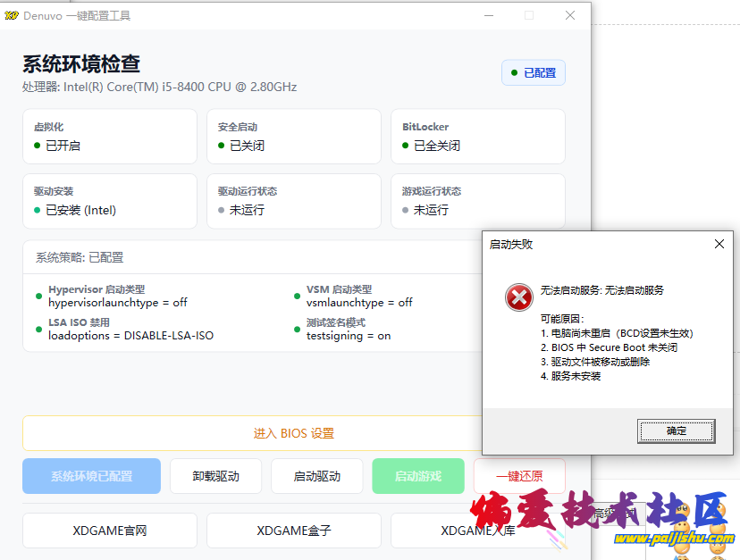Click the Denuvo logo icon in the title bar
This screenshot has height=560, width=740.
click(13, 15)
